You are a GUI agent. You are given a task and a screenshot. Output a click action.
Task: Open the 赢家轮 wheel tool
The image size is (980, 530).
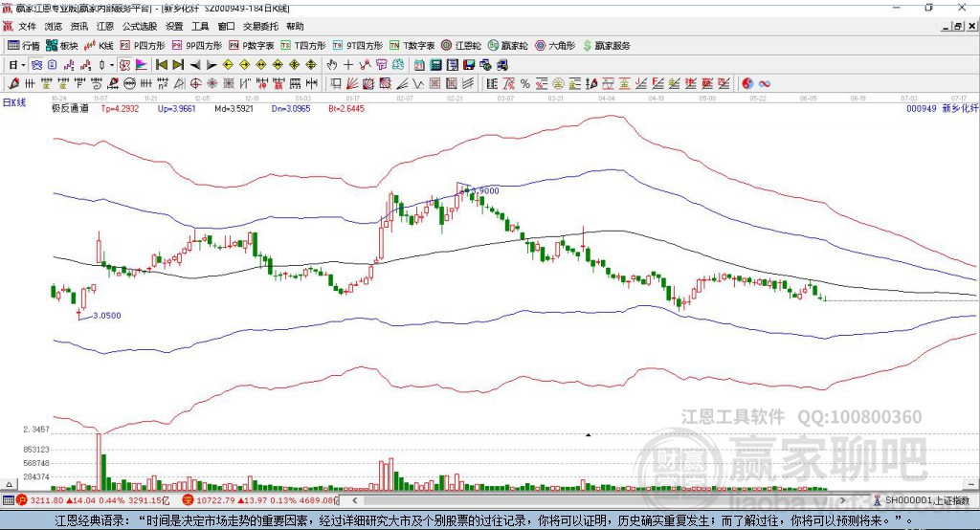click(508, 46)
